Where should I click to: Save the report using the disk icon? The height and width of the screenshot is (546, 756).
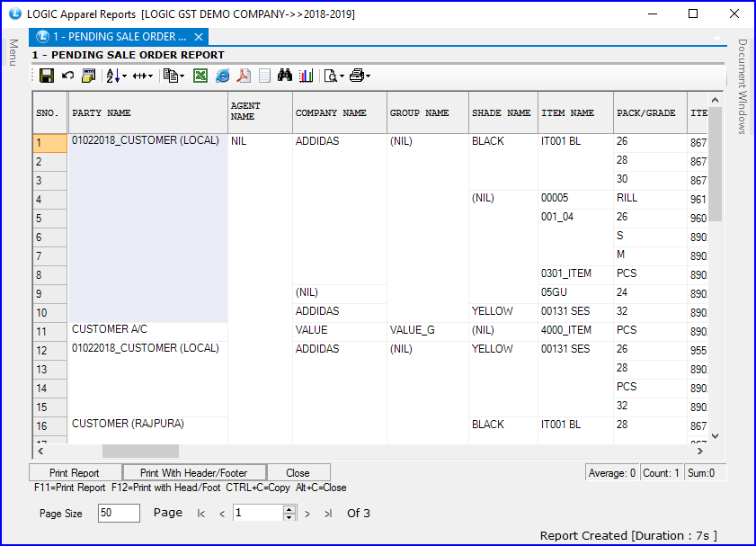(x=45, y=75)
